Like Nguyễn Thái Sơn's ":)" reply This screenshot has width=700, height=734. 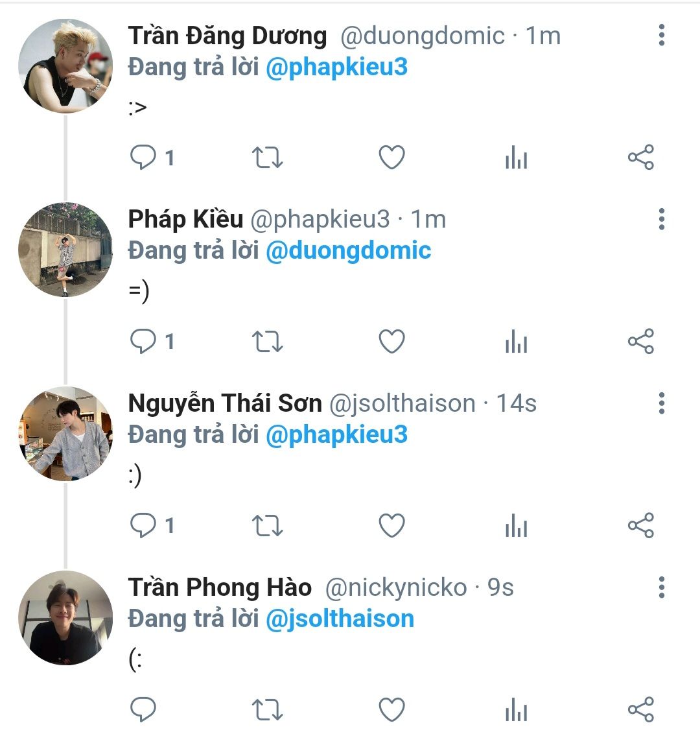pos(391,525)
